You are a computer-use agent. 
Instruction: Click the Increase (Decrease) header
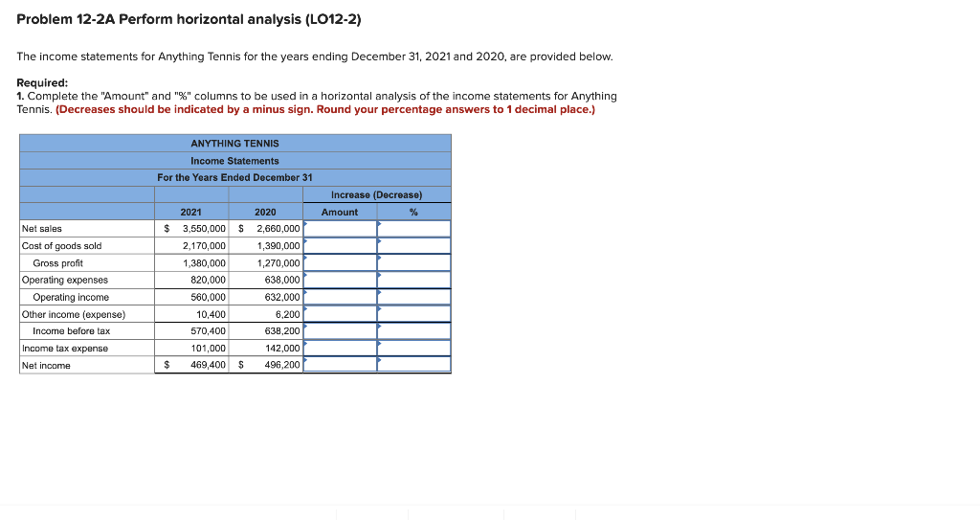(376, 195)
